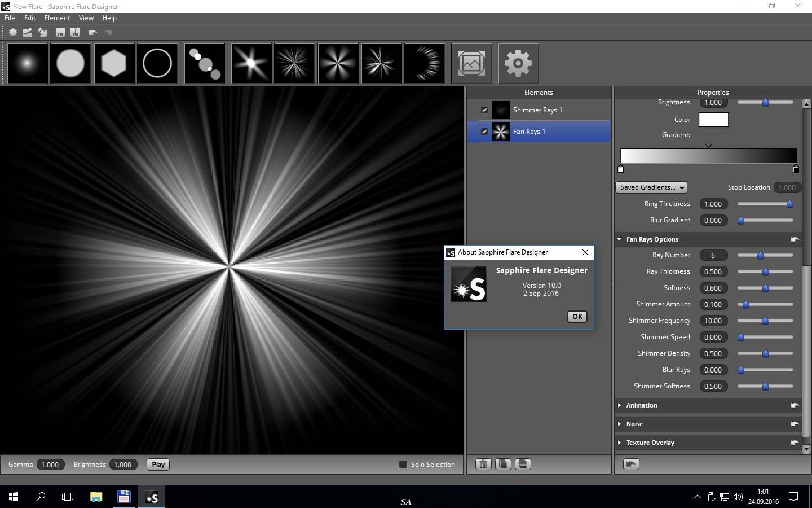Enable the Solo Selection checkbox
This screenshot has height=508, width=812.
pos(403,464)
